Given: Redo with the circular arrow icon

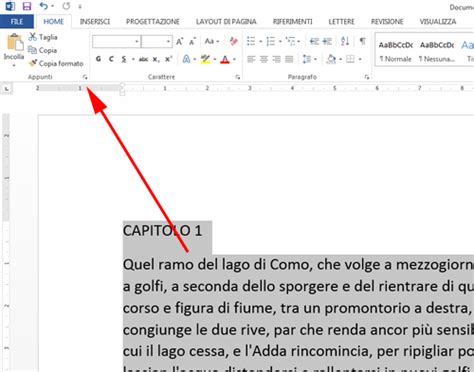Looking at the screenshot, I should click(x=66, y=6).
